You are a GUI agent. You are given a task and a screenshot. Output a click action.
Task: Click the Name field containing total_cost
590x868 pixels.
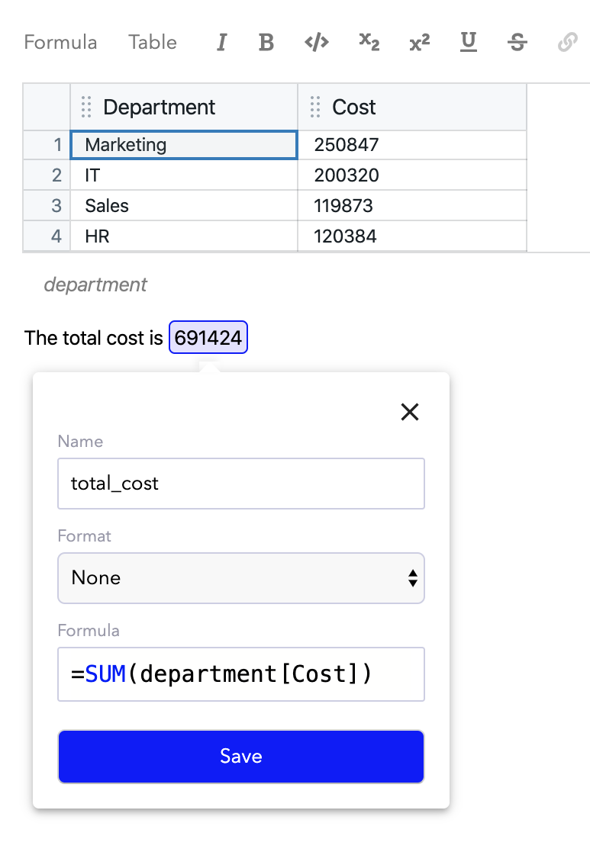click(x=241, y=484)
